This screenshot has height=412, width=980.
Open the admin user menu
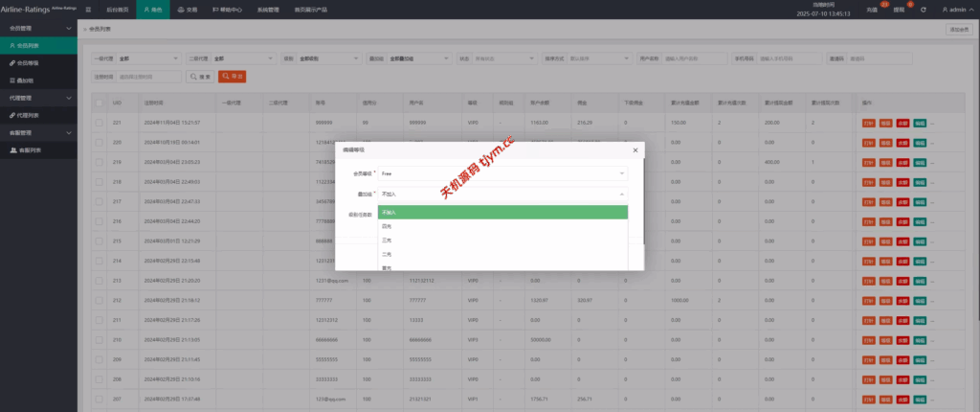954,10
